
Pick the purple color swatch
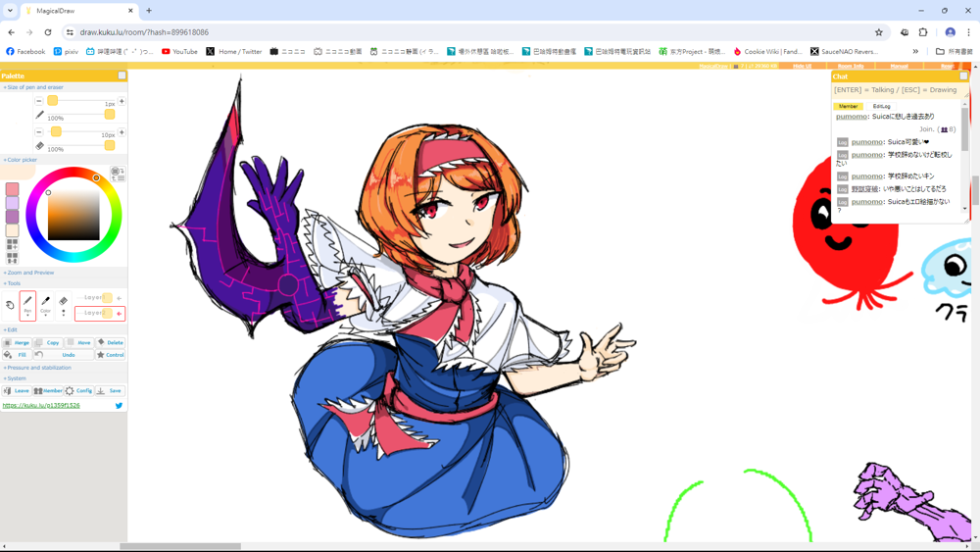click(x=12, y=217)
